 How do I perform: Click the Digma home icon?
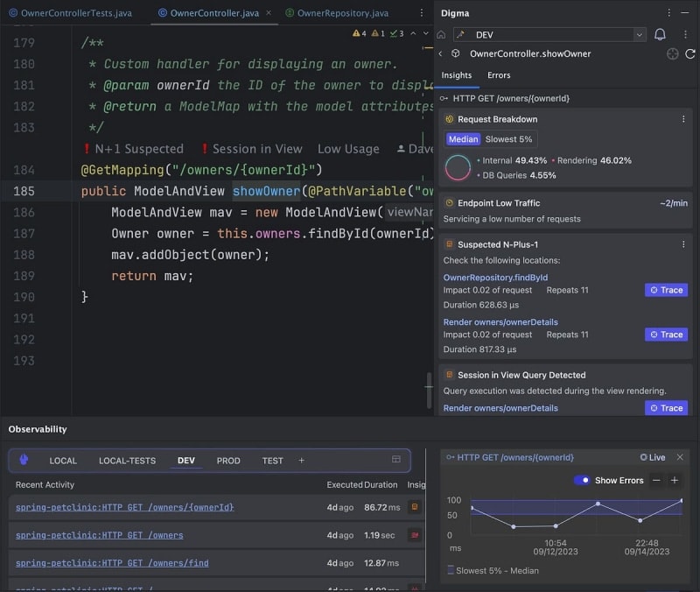click(x=442, y=35)
